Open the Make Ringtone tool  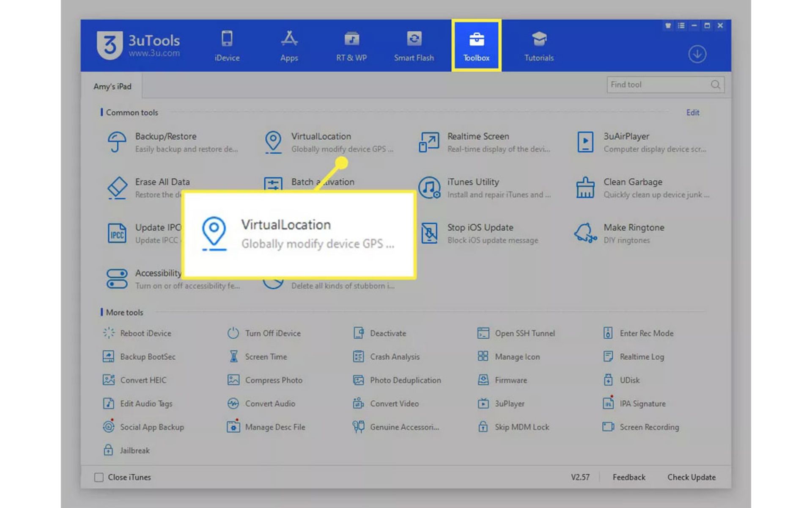[620, 234]
